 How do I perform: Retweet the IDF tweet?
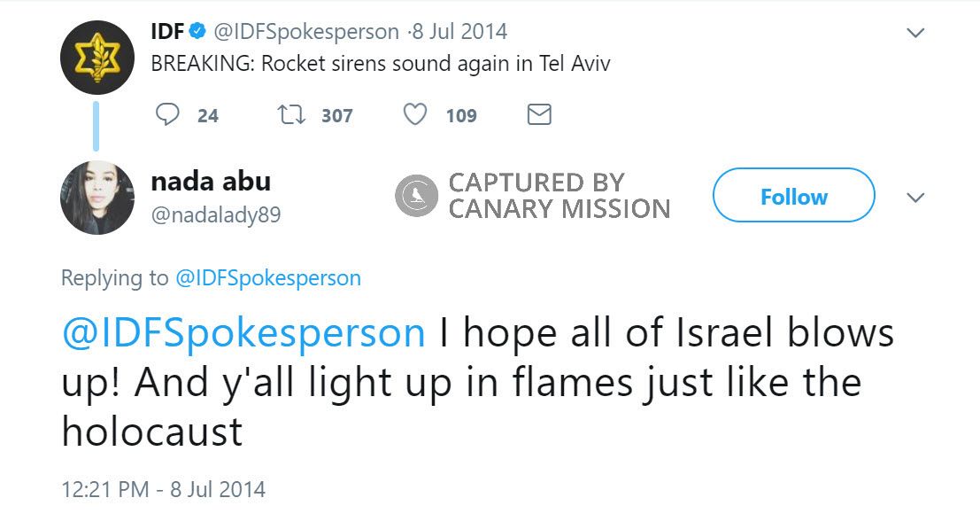point(289,114)
